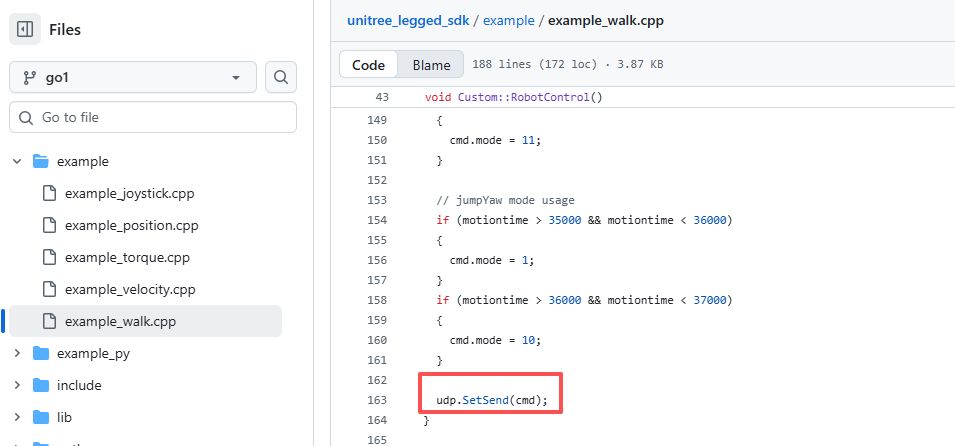Click the include folder icon
The height and width of the screenshot is (446, 955).
(41, 385)
